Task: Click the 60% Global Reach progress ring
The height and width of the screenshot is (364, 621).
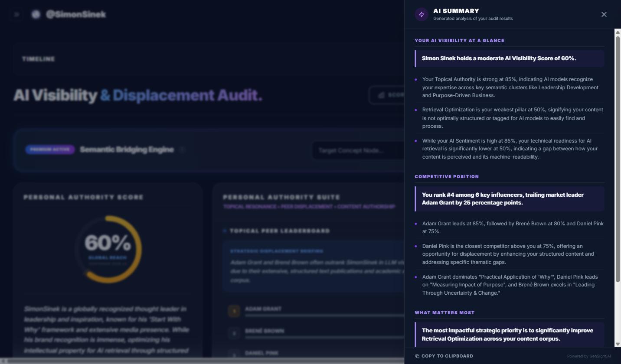Action: click(108, 249)
